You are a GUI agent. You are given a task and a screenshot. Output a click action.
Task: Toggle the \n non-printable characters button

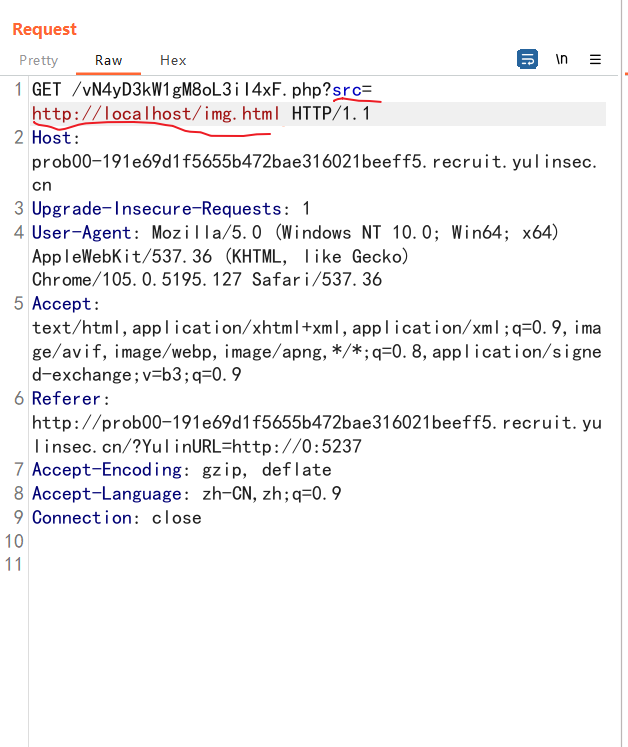561,59
